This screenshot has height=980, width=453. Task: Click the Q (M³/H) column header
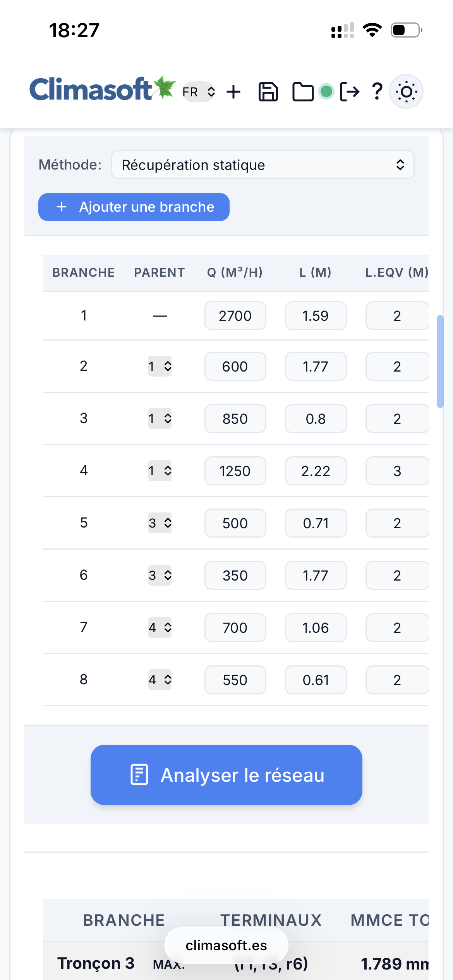[235, 272]
